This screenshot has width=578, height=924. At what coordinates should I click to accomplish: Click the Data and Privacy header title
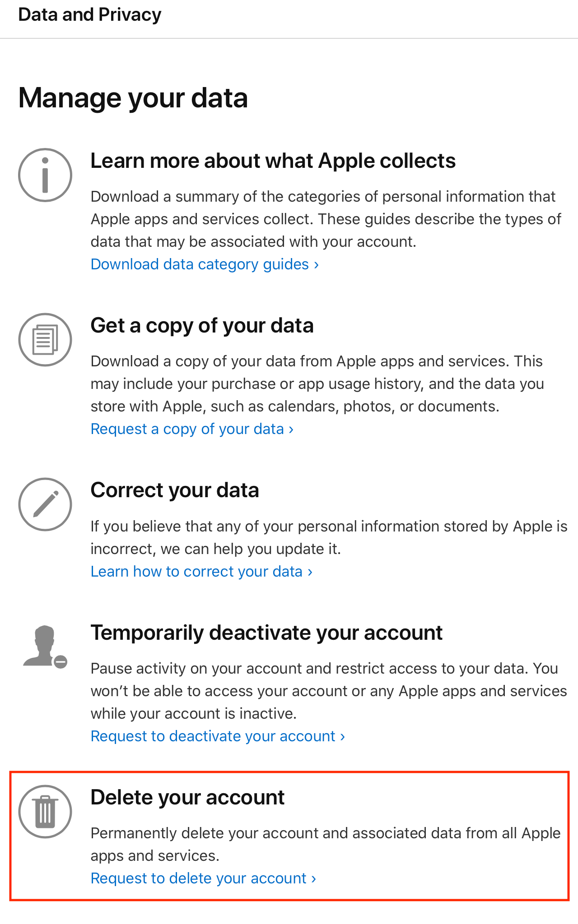pyautogui.click(x=90, y=15)
